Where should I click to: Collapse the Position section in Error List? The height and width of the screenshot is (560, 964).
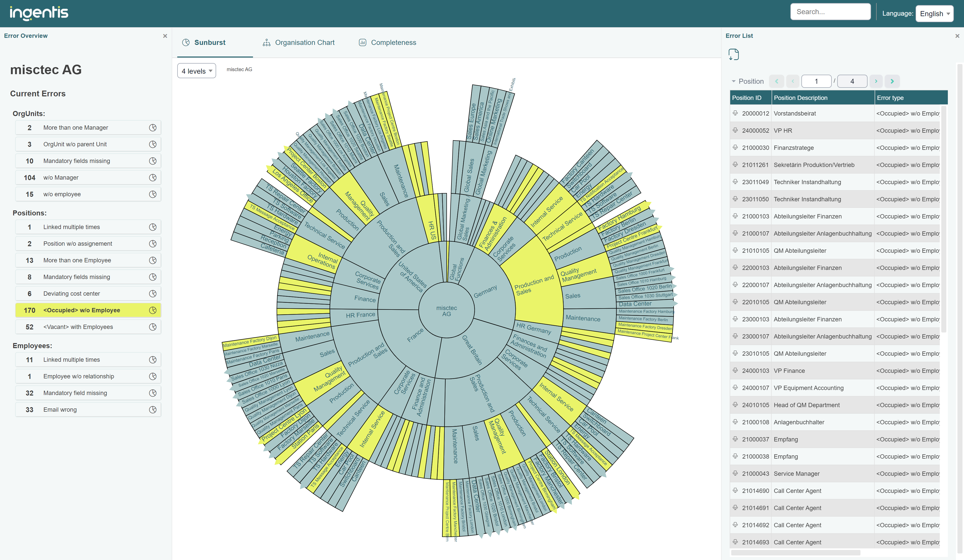[x=734, y=81]
